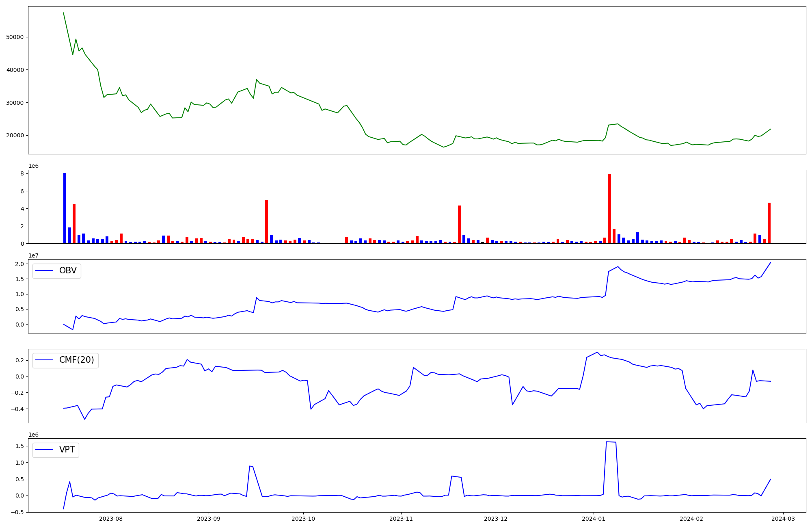
Task: Click the blue line sample in OBV legend
Action: (45, 270)
